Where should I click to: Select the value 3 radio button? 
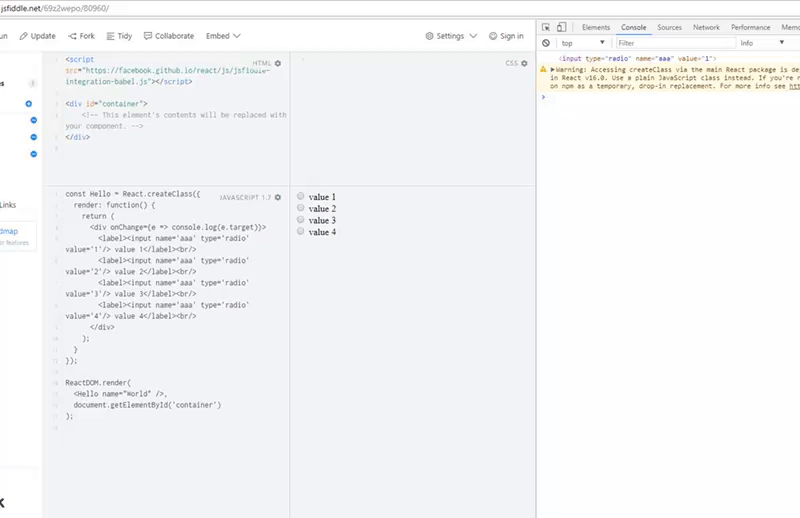pos(301,219)
